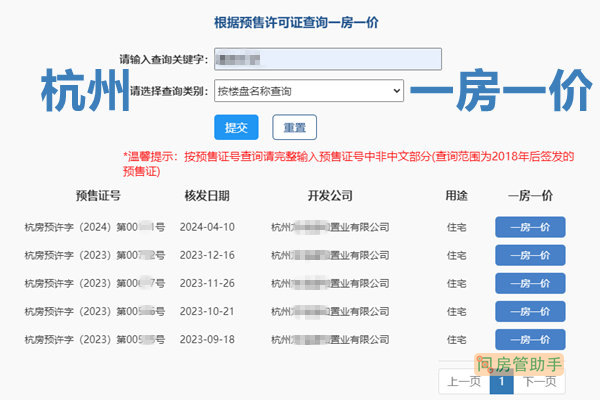This screenshot has width=600, height=400.
Task: Click the 核发日期 column header
Action: 207,196
